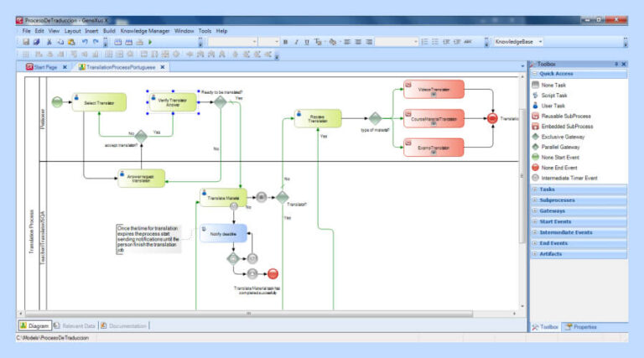644x358 pixels.
Task: Choose the None End Event element
Action: click(x=559, y=167)
